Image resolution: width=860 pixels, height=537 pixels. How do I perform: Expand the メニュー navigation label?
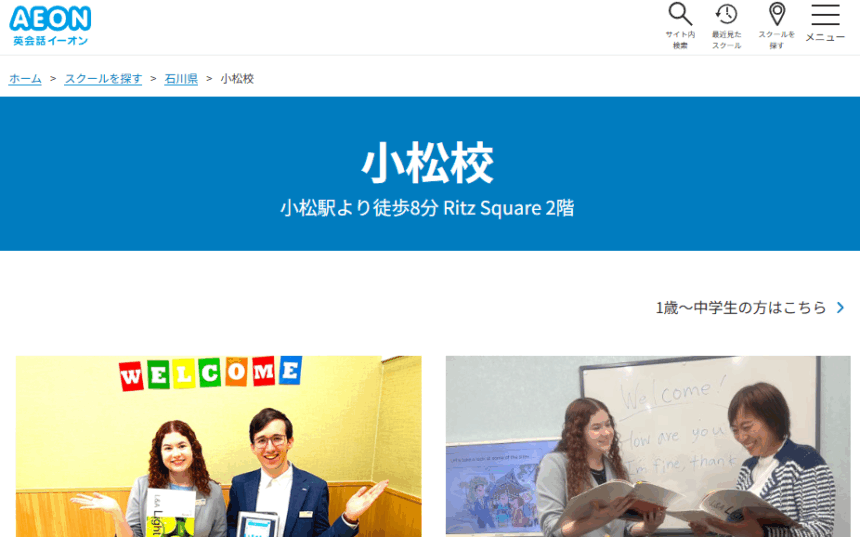pos(825,37)
